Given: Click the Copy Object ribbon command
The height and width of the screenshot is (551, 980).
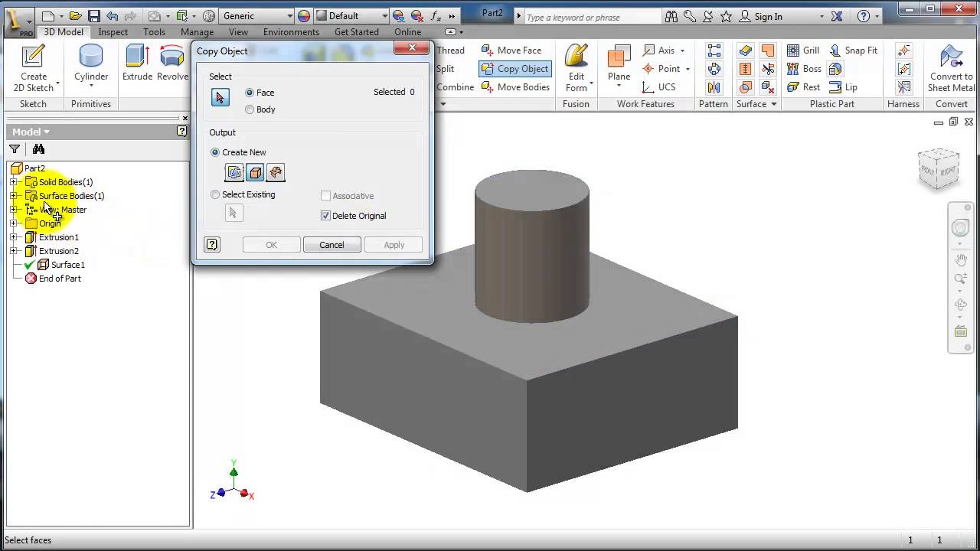Looking at the screenshot, I should click(x=515, y=69).
